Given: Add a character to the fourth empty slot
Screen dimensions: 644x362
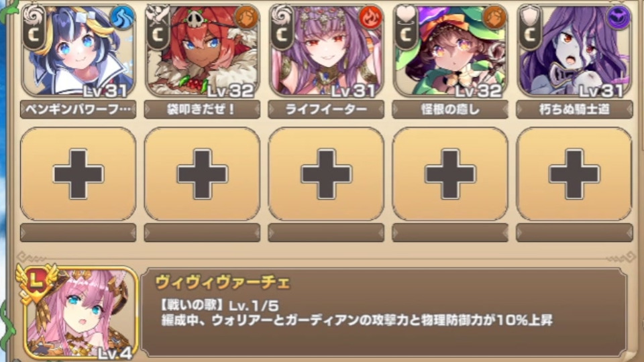Looking at the screenshot, I should click(x=450, y=174).
